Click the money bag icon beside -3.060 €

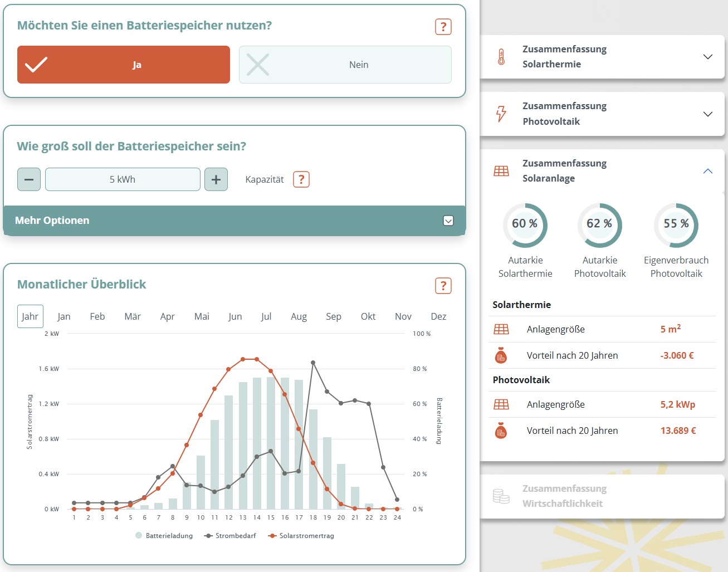coord(501,355)
